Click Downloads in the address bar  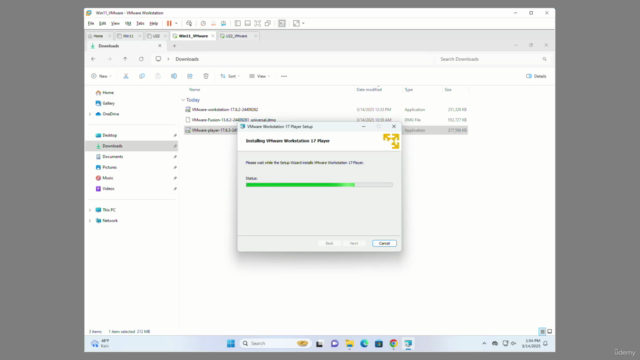tap(187, 59)
